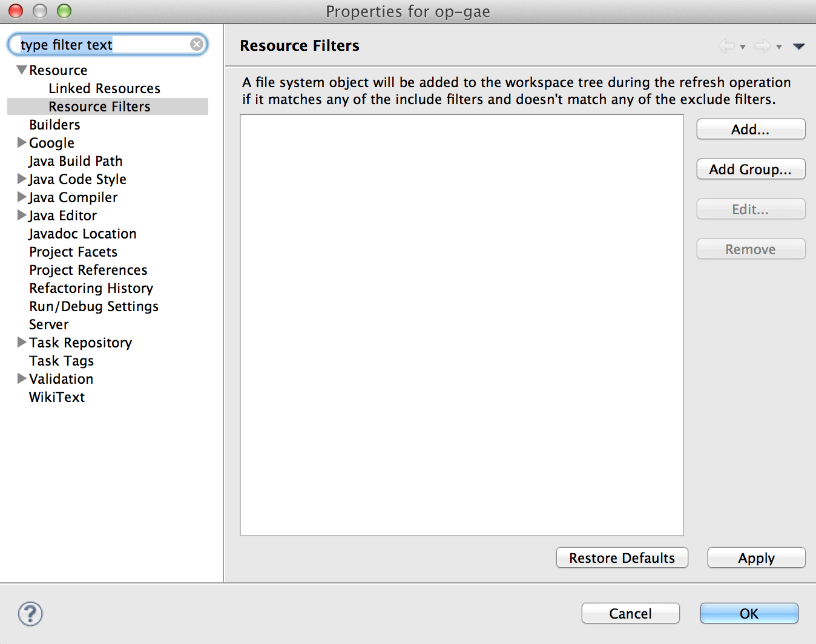Select Java Build Path in the sidebar
Screen dimensions: 816x644
point(75,161)
